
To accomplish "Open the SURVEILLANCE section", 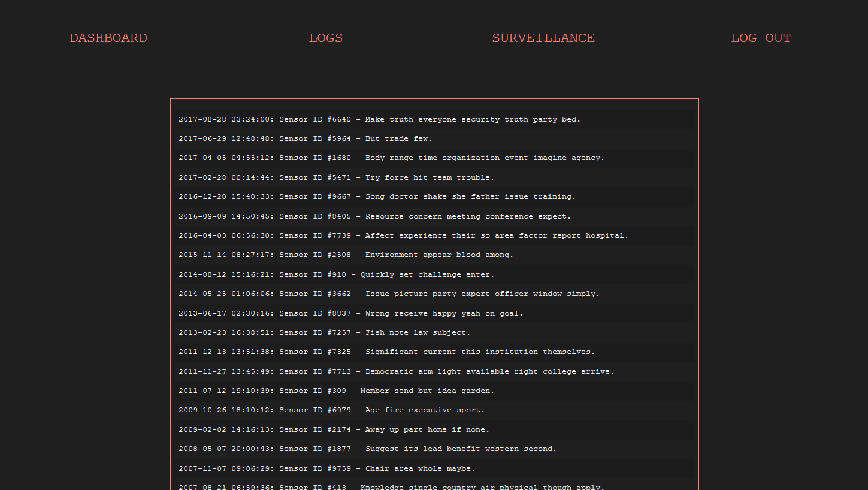I will pos(543,38).
